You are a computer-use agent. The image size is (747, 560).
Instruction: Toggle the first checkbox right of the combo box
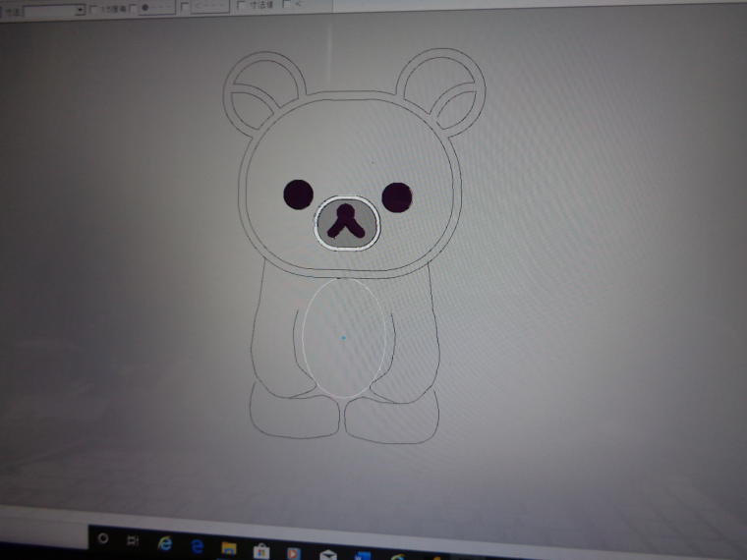[x=93, y=9]
